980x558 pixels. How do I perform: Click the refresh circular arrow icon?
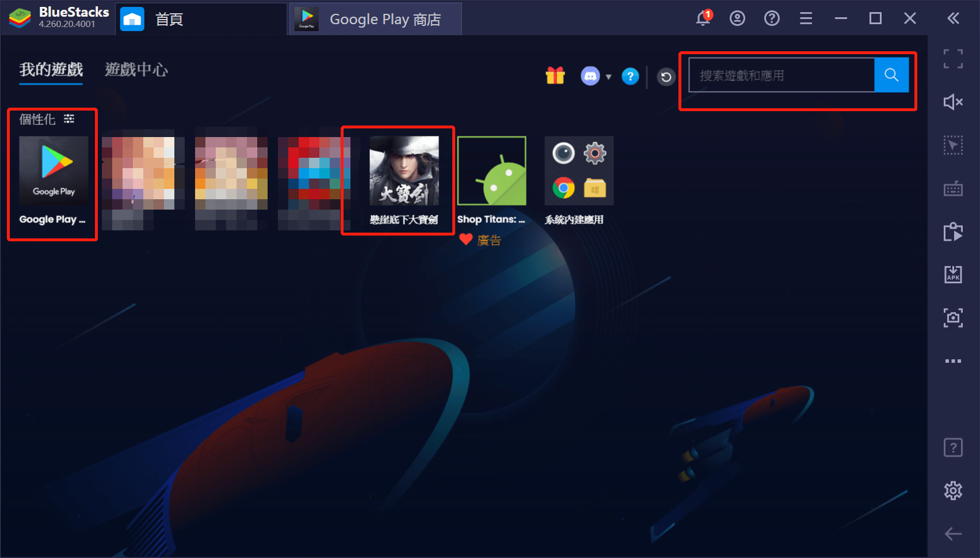(x=666, y=77)
